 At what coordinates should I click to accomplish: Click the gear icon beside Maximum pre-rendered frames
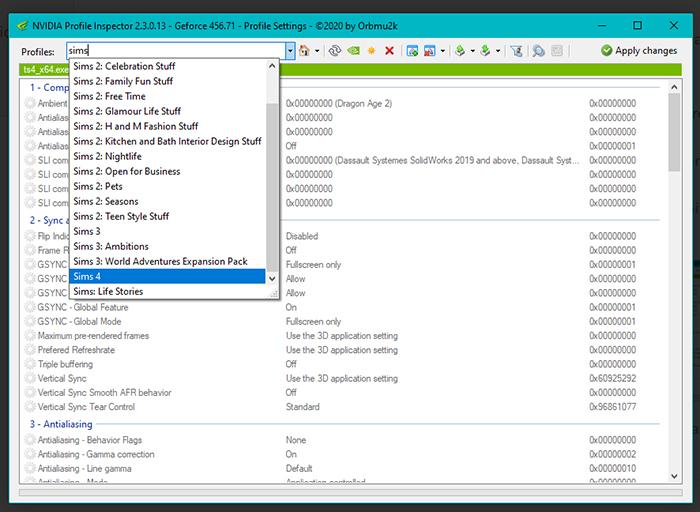[x=30, y=336]
